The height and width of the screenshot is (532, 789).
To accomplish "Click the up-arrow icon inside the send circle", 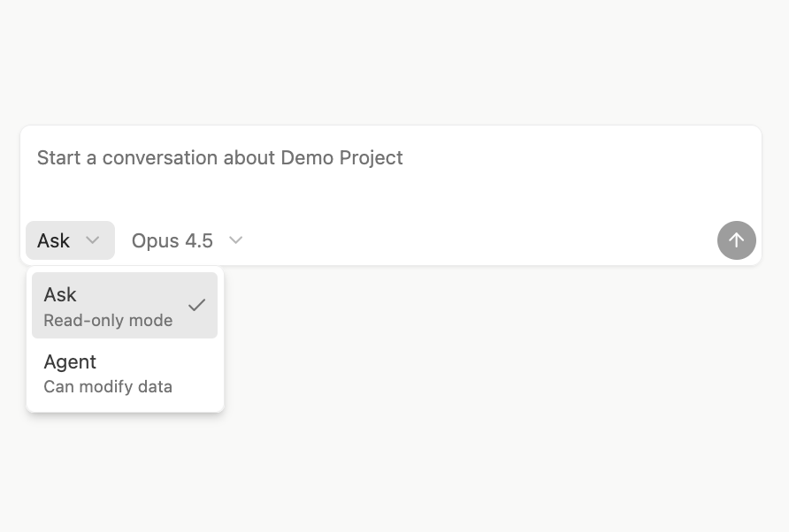I will [736, 240].
